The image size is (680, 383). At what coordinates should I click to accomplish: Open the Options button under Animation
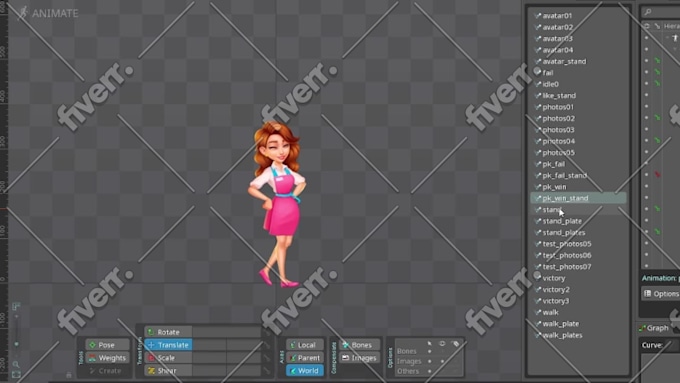661,294
